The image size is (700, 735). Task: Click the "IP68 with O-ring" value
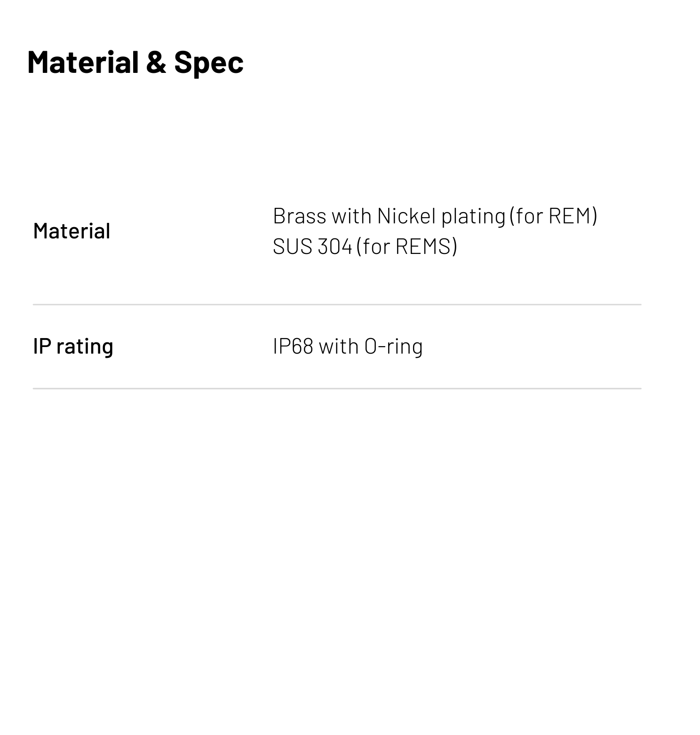pyautogui.click(x=348, y=346)
